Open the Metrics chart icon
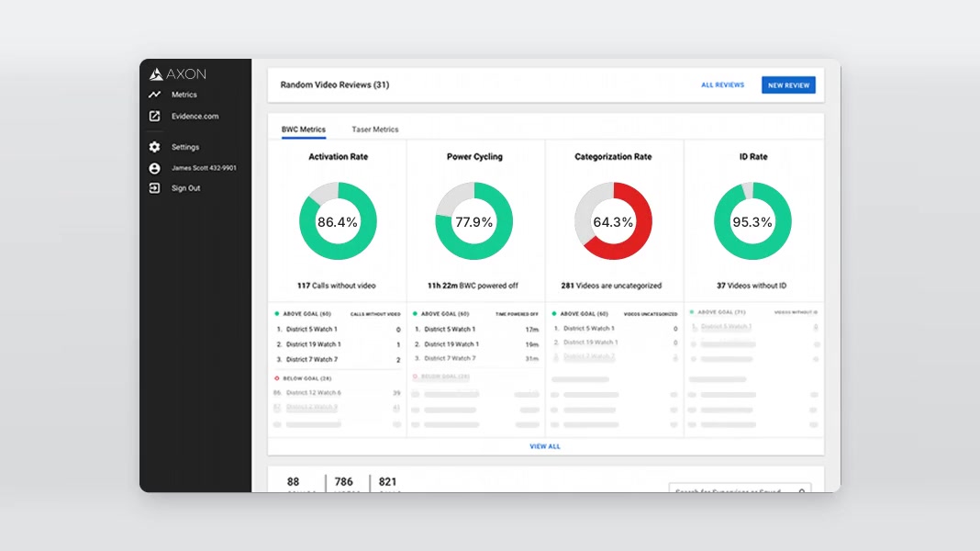The height and width of the screenshot is (551, 980). click(154, 95)
